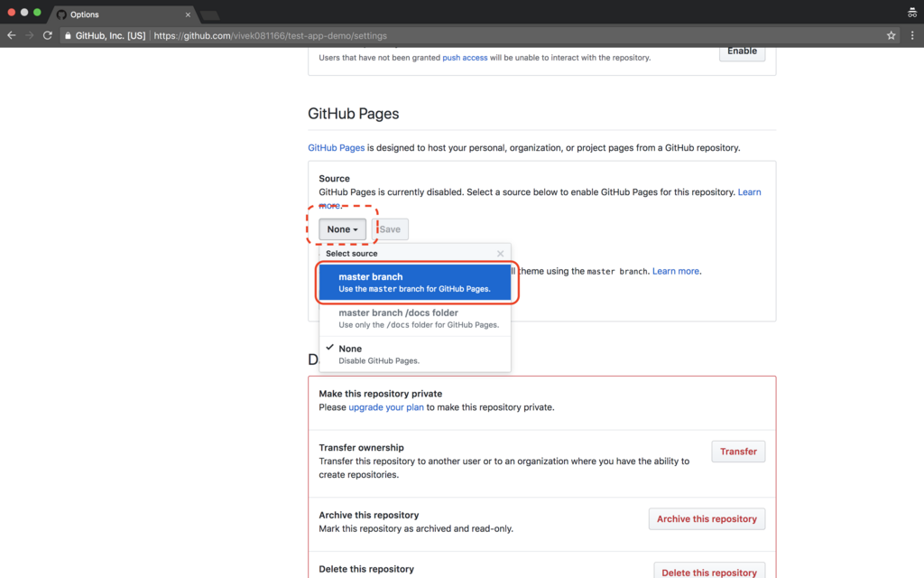Choose master branch /docs folder option
924x578 pixels.
(415, 319)
